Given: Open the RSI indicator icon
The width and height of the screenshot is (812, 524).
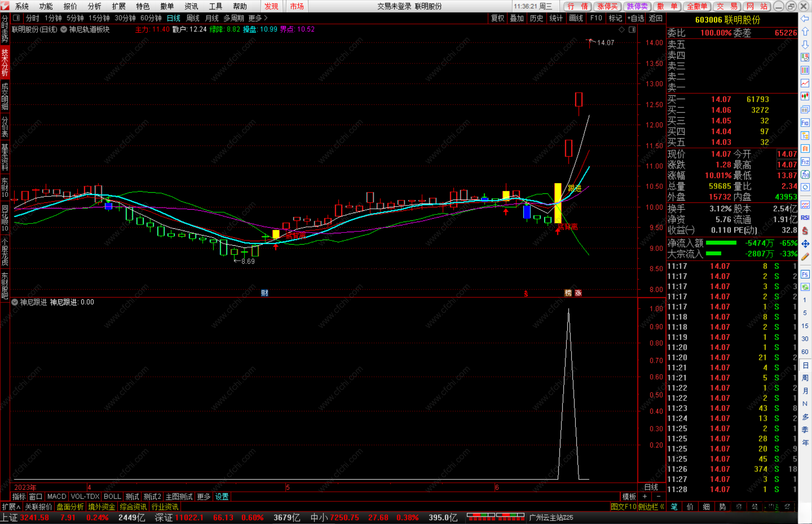Looking at the screenshot, I should point(805,218).
